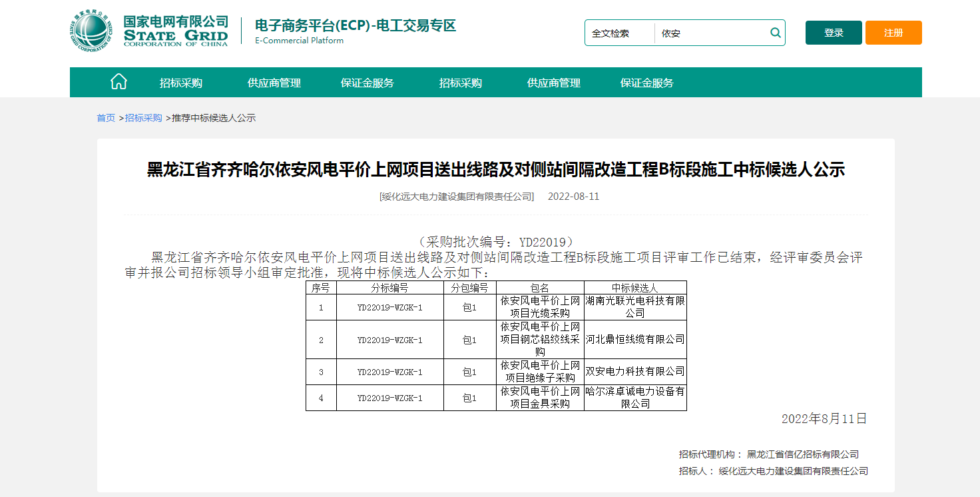
Task: Focus the search field containing 依安
Action: coord(711,33)
